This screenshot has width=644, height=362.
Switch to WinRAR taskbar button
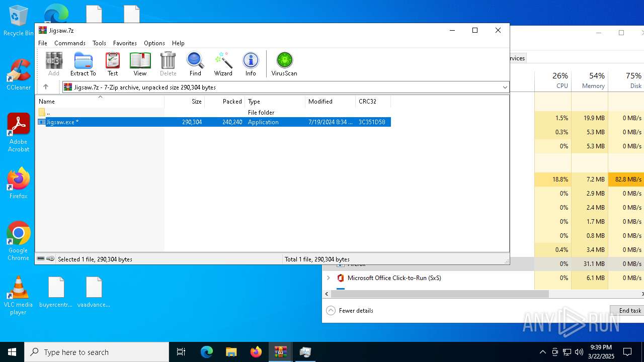coord(281,352)
